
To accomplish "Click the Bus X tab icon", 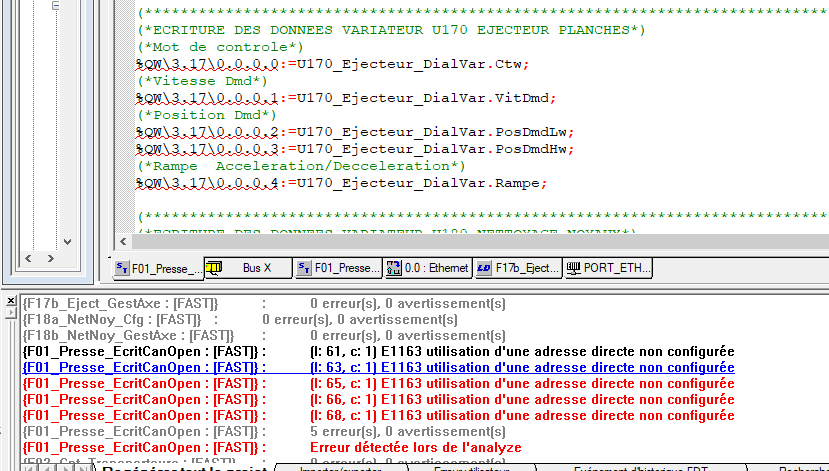I will [214, 268].
